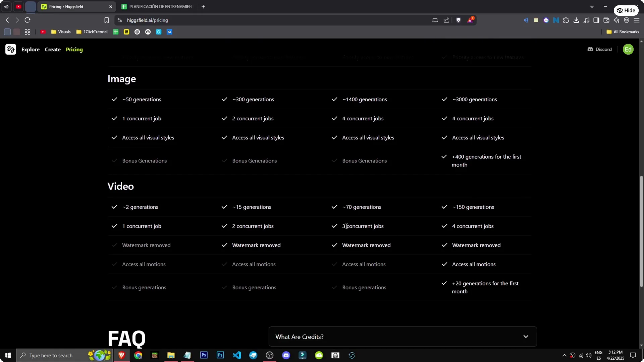Image resolution: width=644 pixels, height=362 pixels.
Task: Open the Explore navigation link
Action: [31, 49]
